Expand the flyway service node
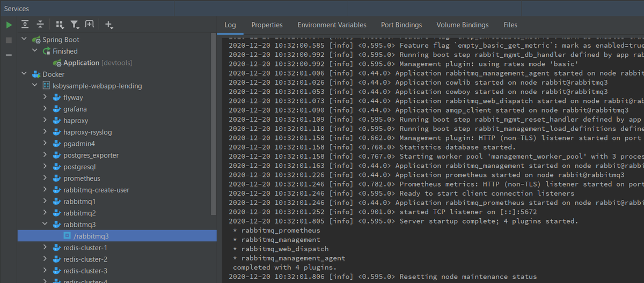This screenshot has height=283, width=644. pyautogui.click(x=45, y=98)
